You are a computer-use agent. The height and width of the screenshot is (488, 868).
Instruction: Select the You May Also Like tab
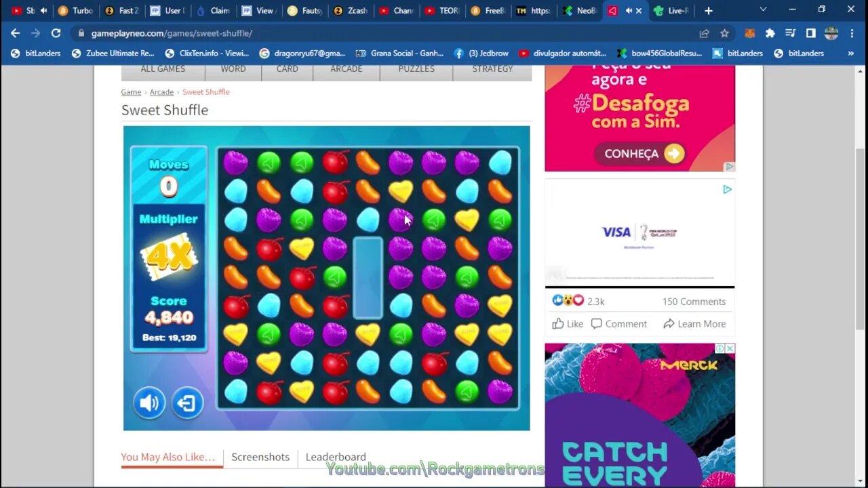tap(168, 457)
